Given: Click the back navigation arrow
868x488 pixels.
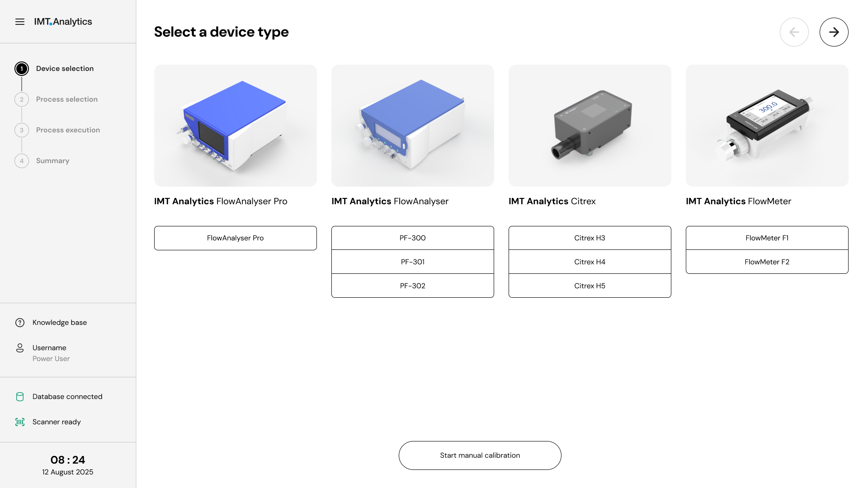Looking at the screenshot, I should [x=794, y=32].
